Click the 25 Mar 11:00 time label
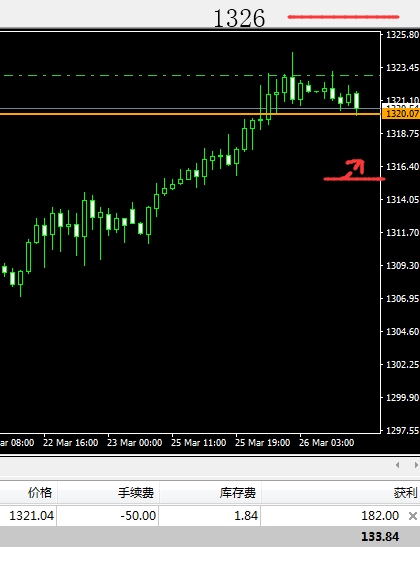420x563 pixels. tap(199, 443)
